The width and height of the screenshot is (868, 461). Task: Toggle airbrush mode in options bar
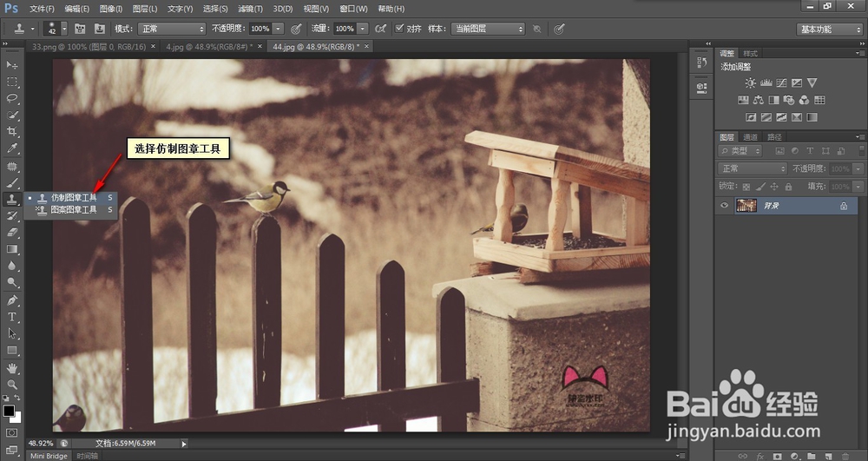380,29
